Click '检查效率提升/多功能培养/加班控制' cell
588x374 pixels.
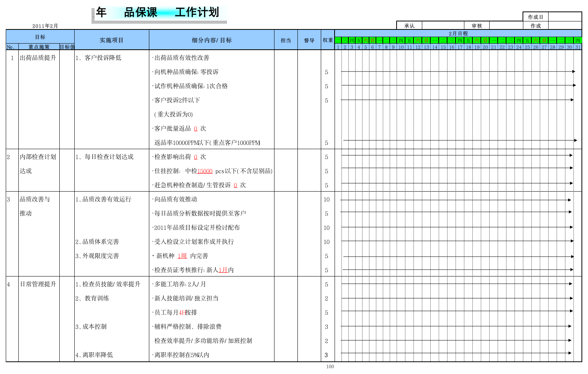pos(203,341)
